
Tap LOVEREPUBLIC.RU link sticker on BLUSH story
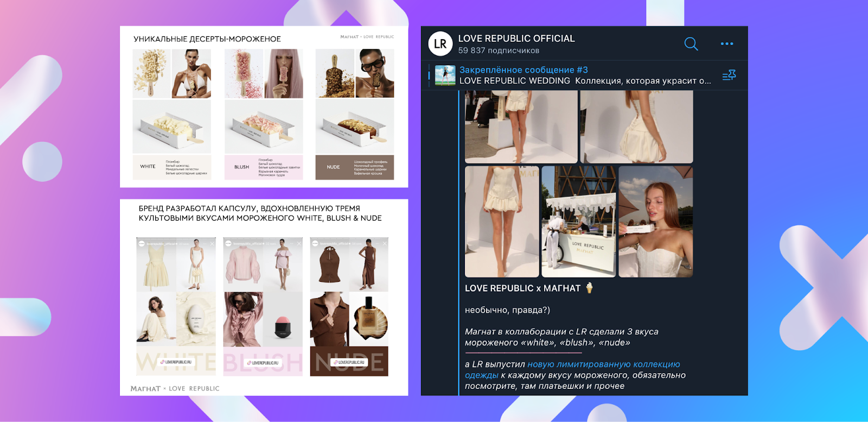(x=263, y=363)
